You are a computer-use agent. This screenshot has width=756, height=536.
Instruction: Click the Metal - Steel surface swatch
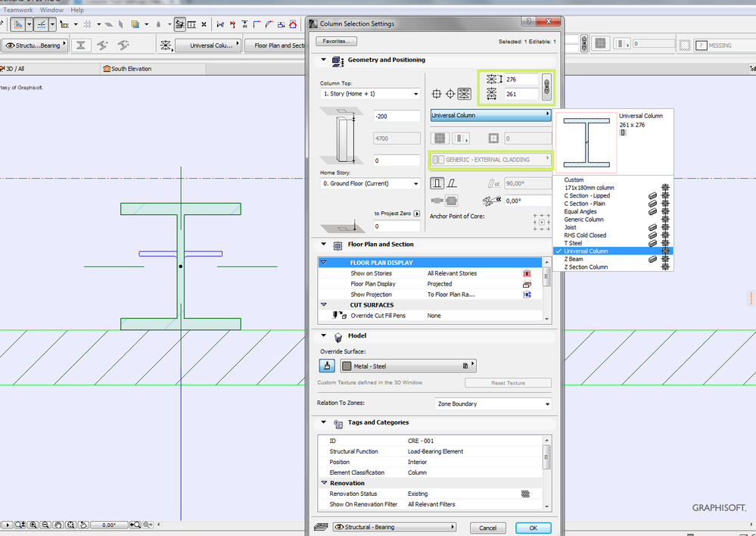point(346,366)
